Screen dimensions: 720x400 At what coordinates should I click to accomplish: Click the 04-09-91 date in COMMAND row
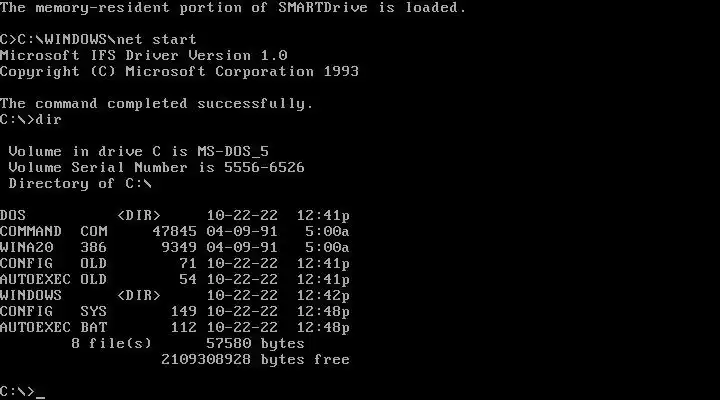242,231
